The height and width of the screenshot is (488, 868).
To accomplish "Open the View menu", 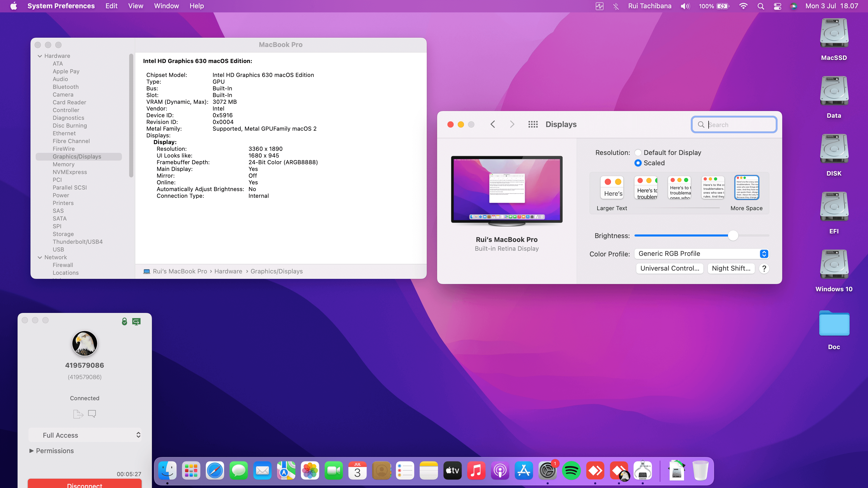I will (x=135, y=6).
